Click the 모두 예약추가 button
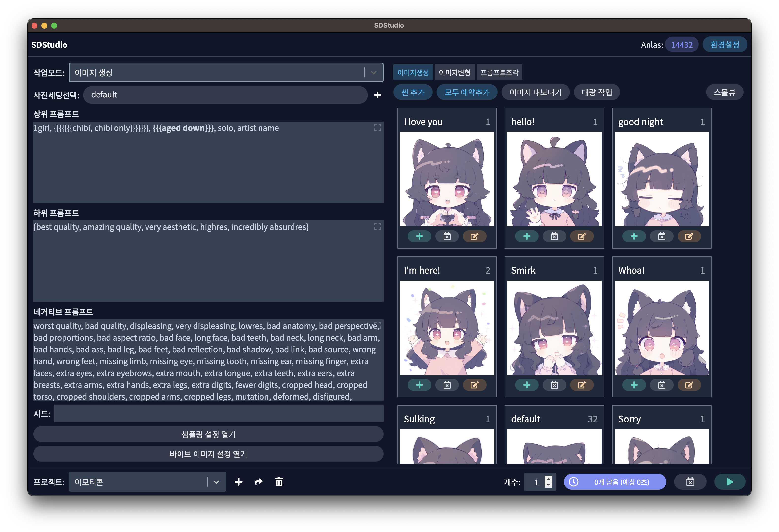The image size is (779, 532). 467,92
